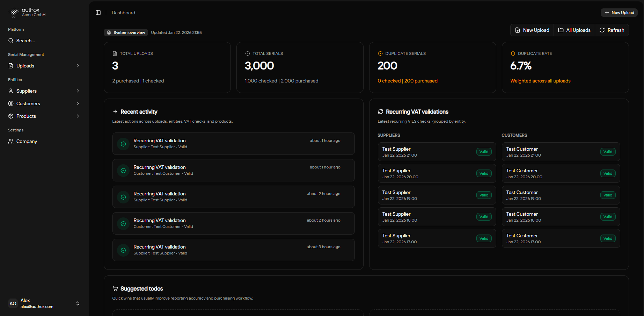Viewport: 644px width, 316px height.
Task: Expand the Uploads section chevron
Action: 78,66
